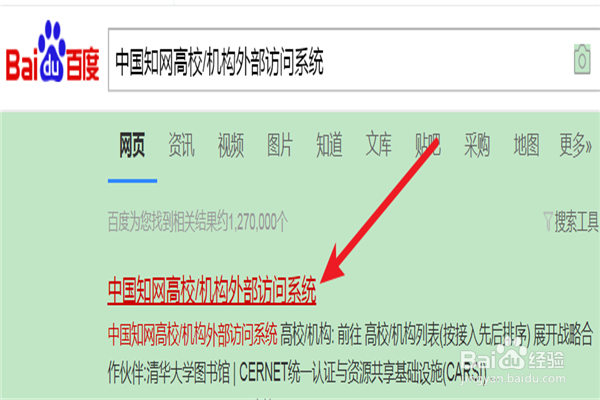Screen dimensions: 600x400
Task: Click the snippet text 清华大学图书馆
Action: pos(189,373)
